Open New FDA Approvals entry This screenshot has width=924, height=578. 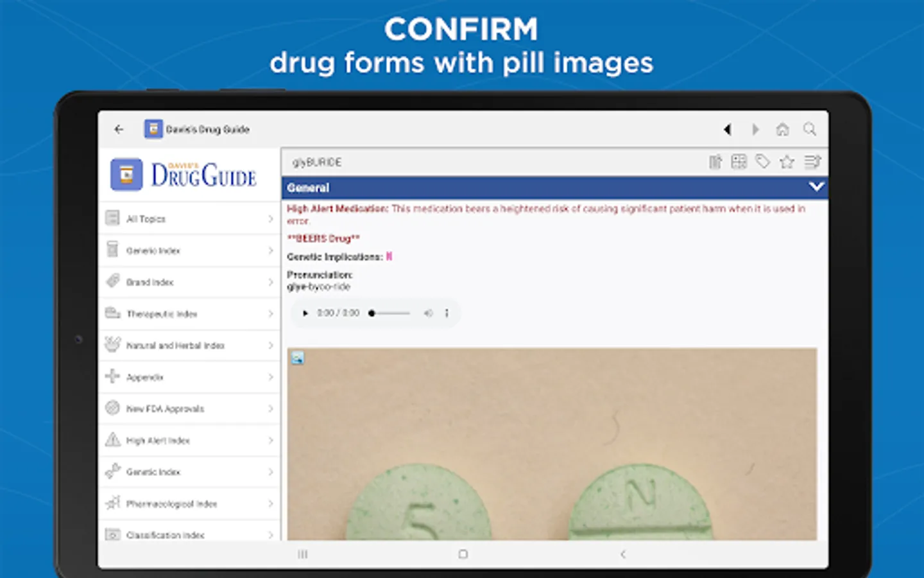pos(190,408)
